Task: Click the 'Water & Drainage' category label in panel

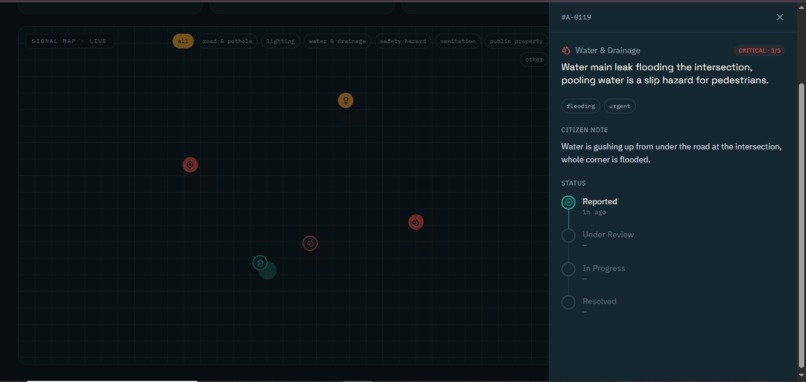Action: (x=608, y=50)
